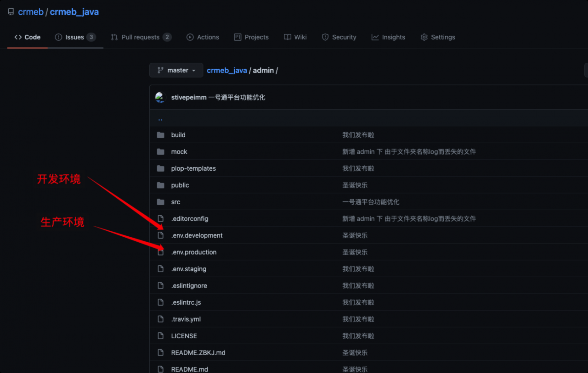Open the README.ZBKJ.md file
Screen dimensions: 588x373
198,353
